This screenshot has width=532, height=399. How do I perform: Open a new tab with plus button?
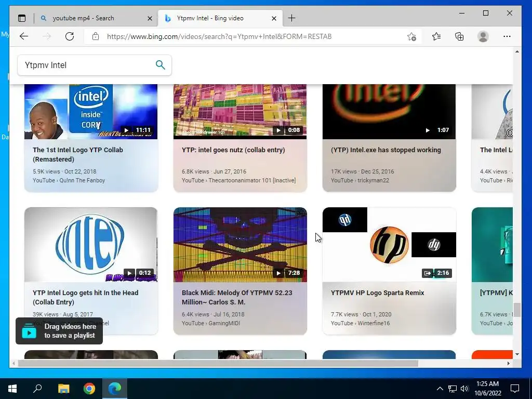coord(291,18)
